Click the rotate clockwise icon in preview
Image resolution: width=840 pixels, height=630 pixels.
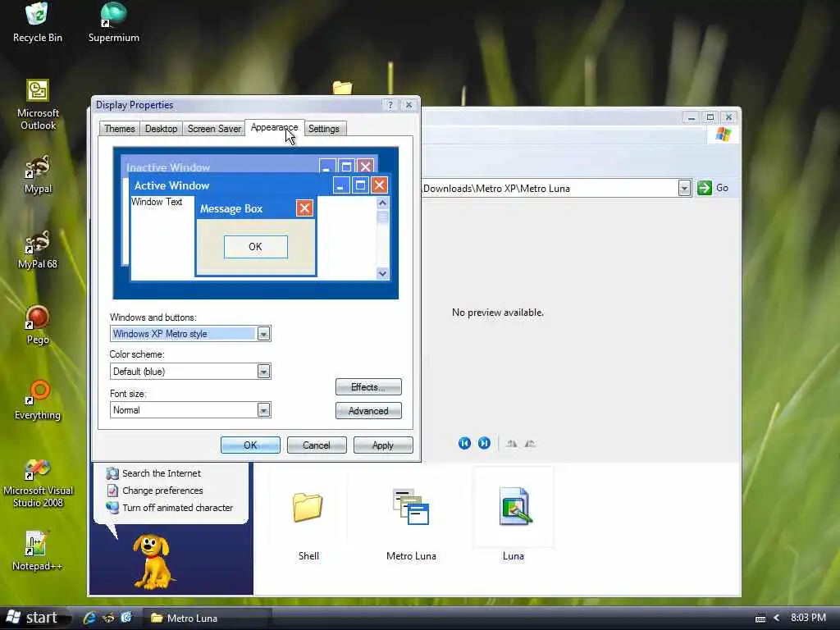(x=512, y=444)
